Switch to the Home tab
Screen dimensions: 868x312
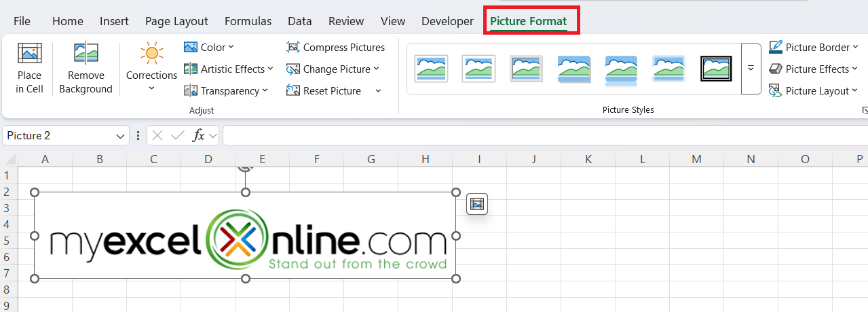(67, 21)
